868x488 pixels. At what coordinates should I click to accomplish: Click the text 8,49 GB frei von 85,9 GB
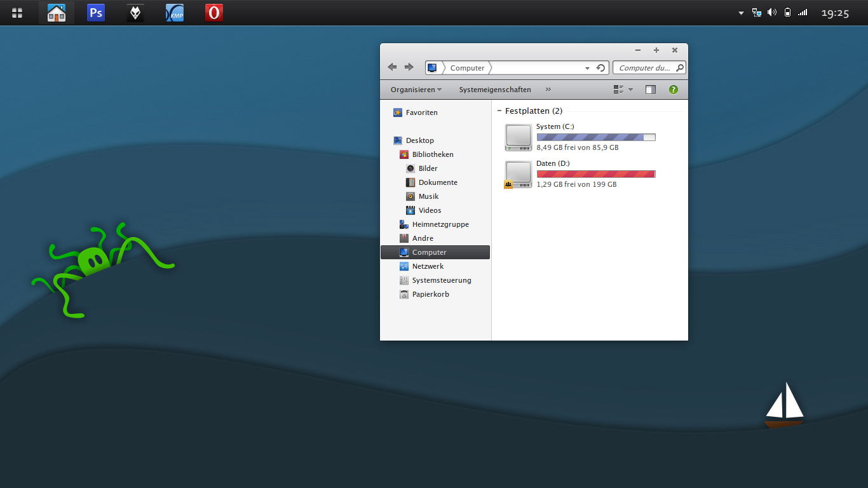point(577,147)
